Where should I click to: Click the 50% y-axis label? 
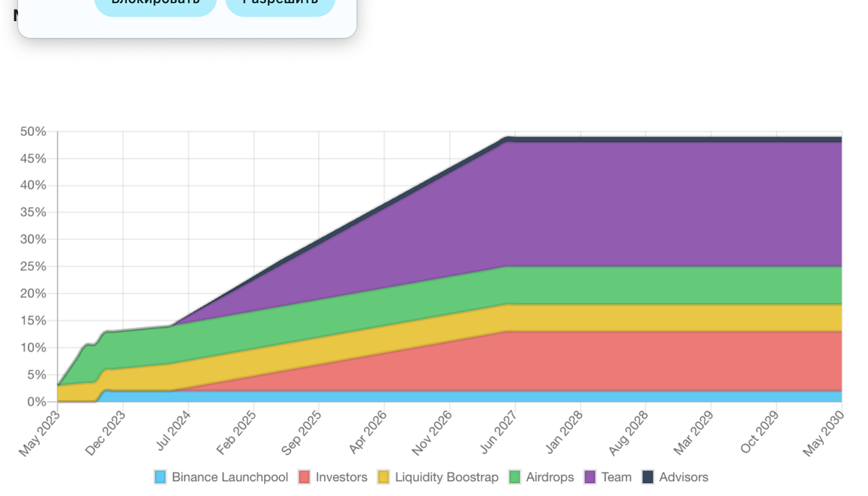coord(33,132)
